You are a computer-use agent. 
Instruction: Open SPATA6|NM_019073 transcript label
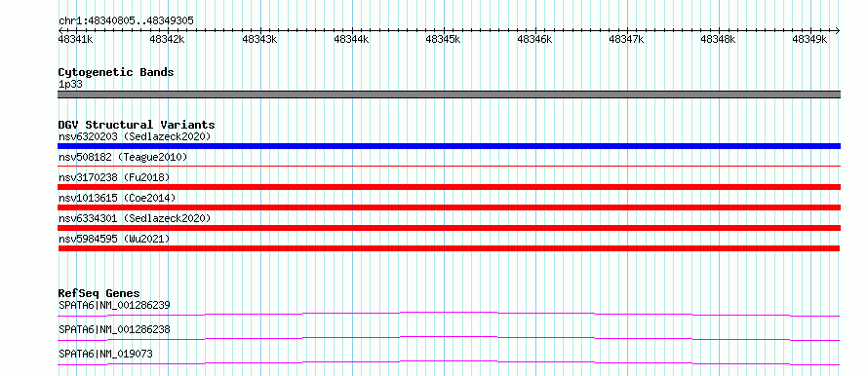[105, 354]
